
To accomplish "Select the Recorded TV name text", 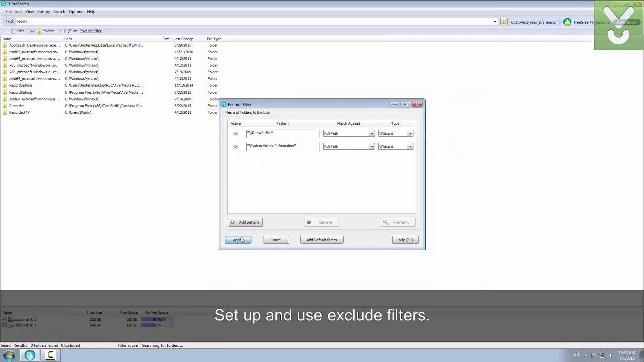I will tap(19, 113).
